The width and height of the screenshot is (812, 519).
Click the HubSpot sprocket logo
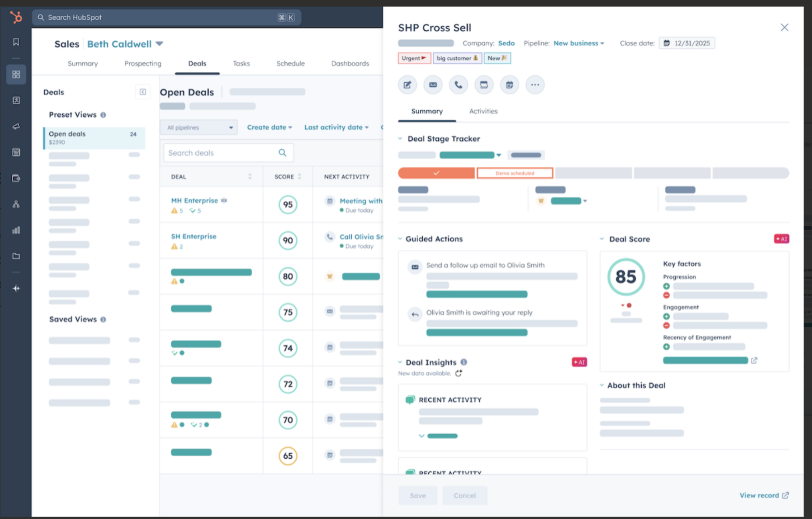point(16,18)
